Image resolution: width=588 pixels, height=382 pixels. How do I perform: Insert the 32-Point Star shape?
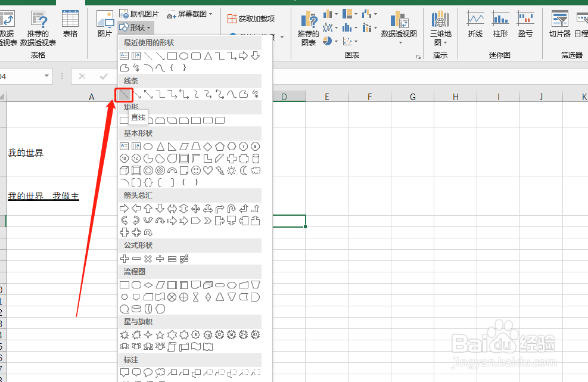point(256,334)
